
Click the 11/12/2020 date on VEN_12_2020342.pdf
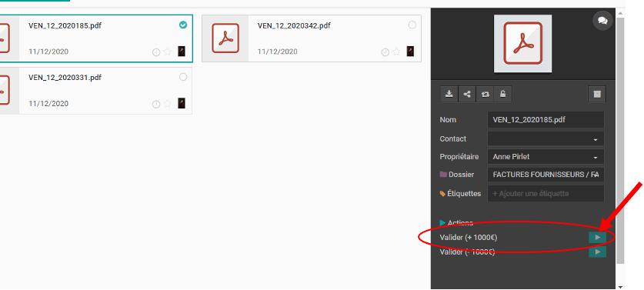277,52
